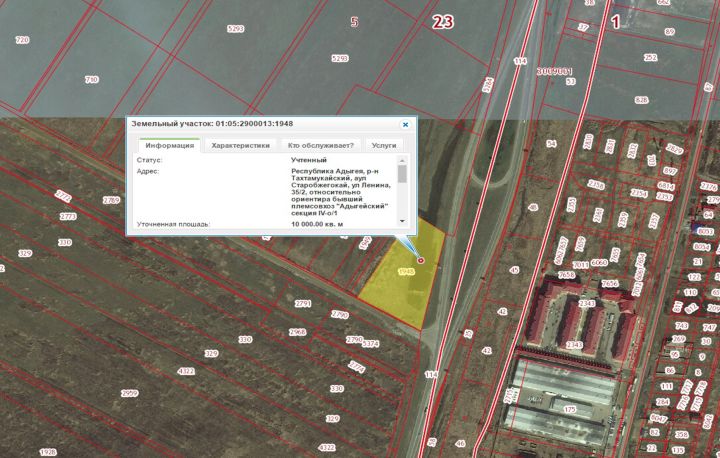
Task: Click parcel label 2773
Action: pos(68,216)
